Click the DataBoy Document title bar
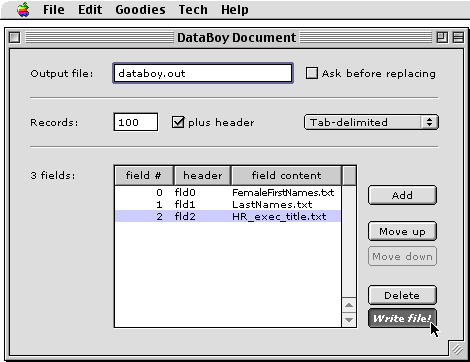 coord(236,37)
